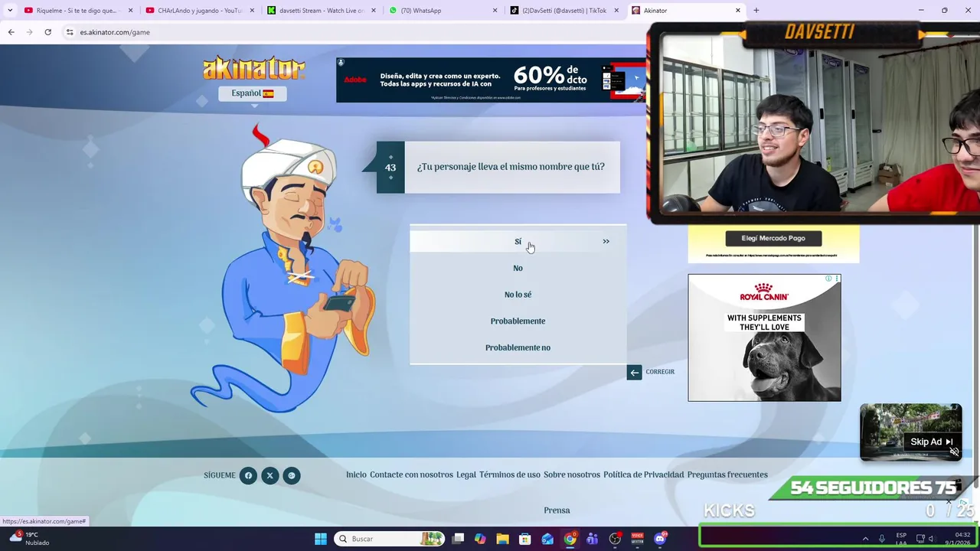Open the Español language selector
Image resolution: width=980 pixels, height=551 pixels.
[252, 93]
